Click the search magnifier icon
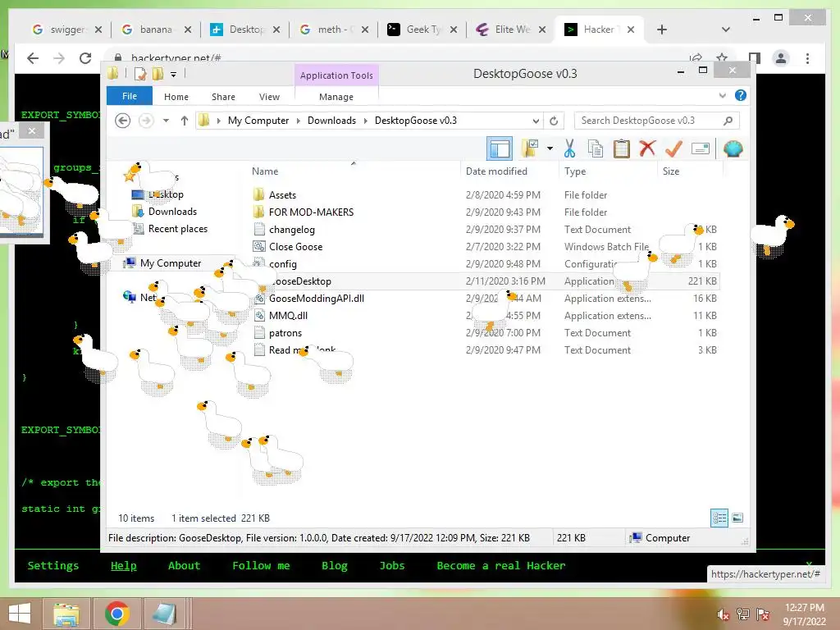The height and width of the screenshot is (630, 840). tap(728, 121)
